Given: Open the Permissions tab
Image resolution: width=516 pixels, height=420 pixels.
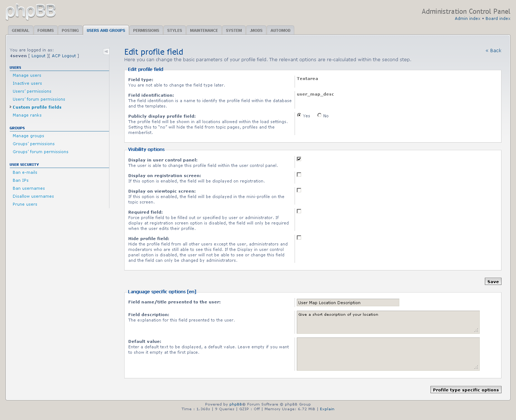Looking at the screenshot, I should [x=146, y=30].
